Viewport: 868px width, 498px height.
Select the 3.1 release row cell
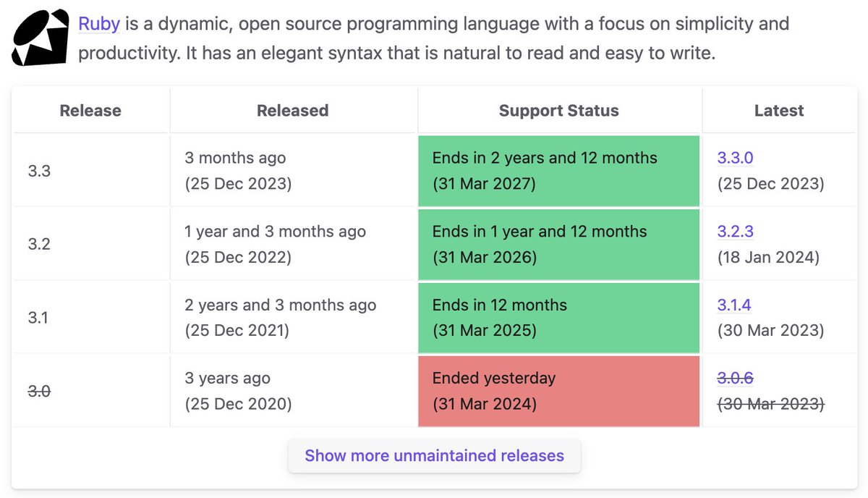point(91,318)
